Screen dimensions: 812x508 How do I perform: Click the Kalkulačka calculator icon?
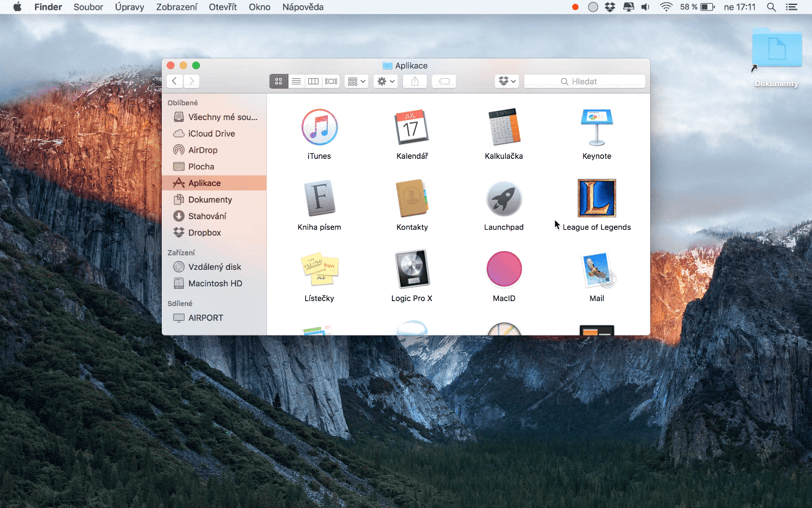click(504, 127)
